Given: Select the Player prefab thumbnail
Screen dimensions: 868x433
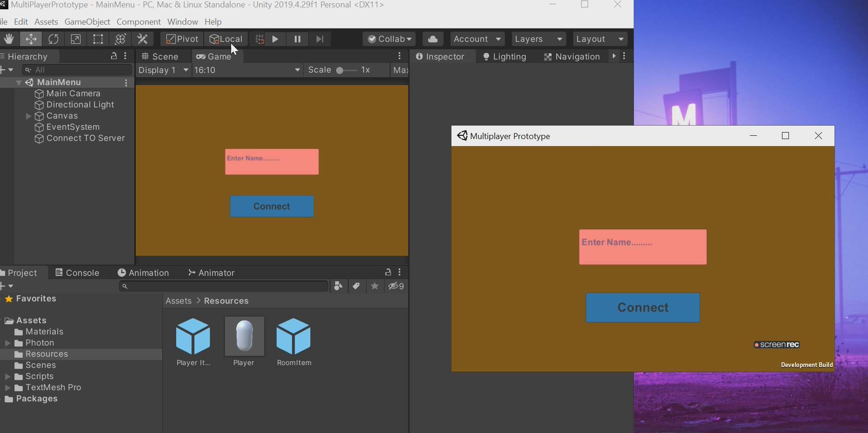Looking at the screenshot, I should tap(244, 336).
